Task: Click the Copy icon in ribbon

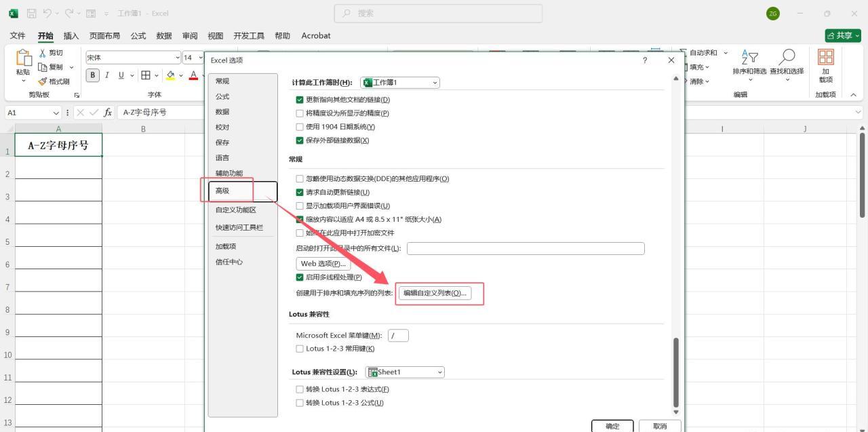Action: coord(43,67)
